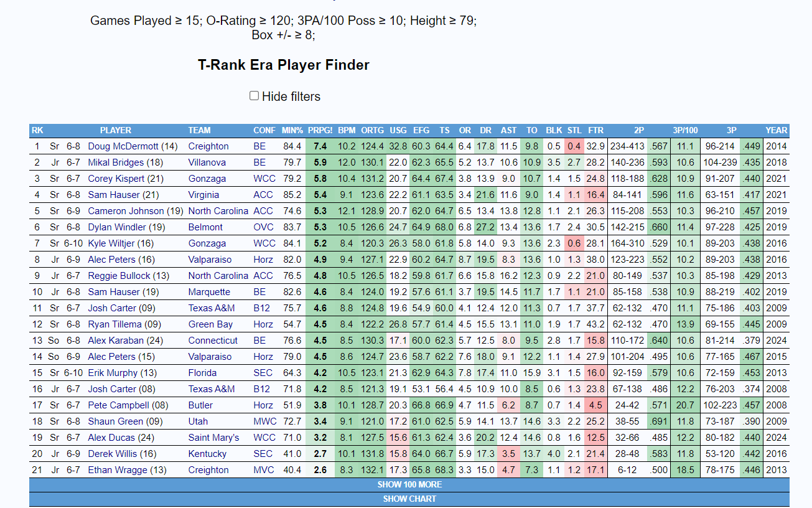812x508 pixels.
Task: Open Ryan Tillema (09) player link
Action: (x=124, y=324)
